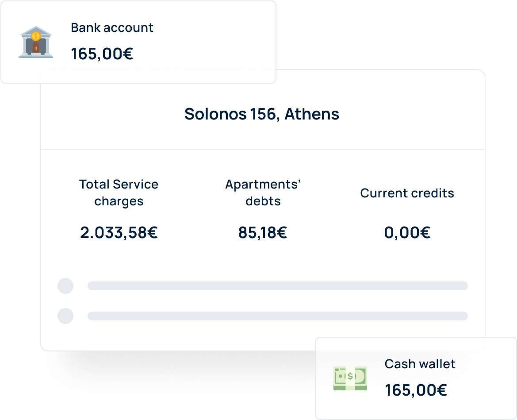The height and width of the screenshot is (420, 517).
Task: Click the Bank account label
Action: 112,28
